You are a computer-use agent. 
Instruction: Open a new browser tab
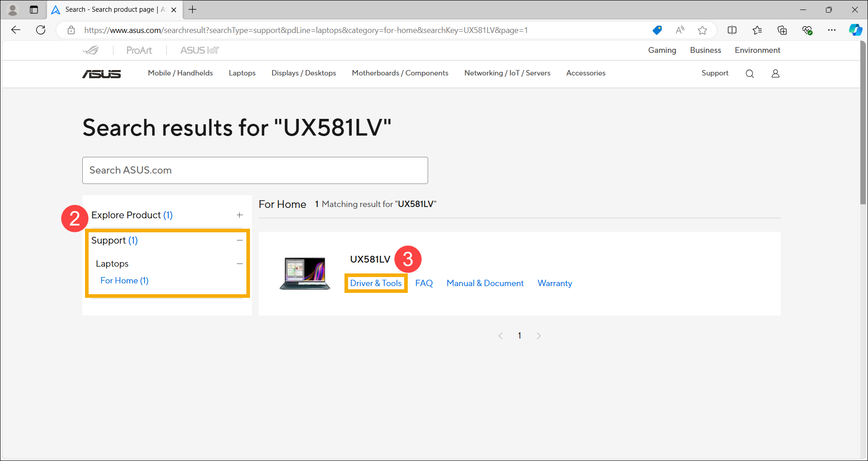coord(193,9)
